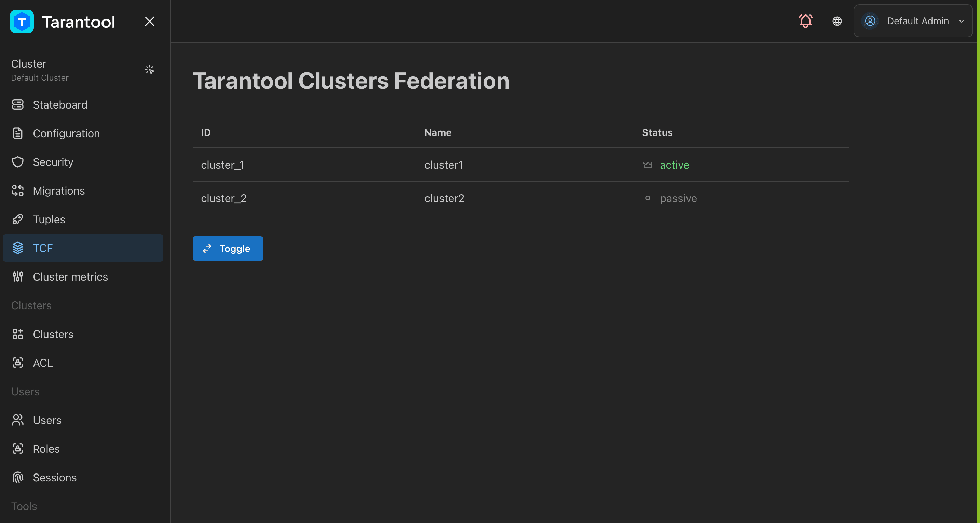Click the Tuples rocket icon
The width and height of the screenshot is (980, 523).
point(18,219)
